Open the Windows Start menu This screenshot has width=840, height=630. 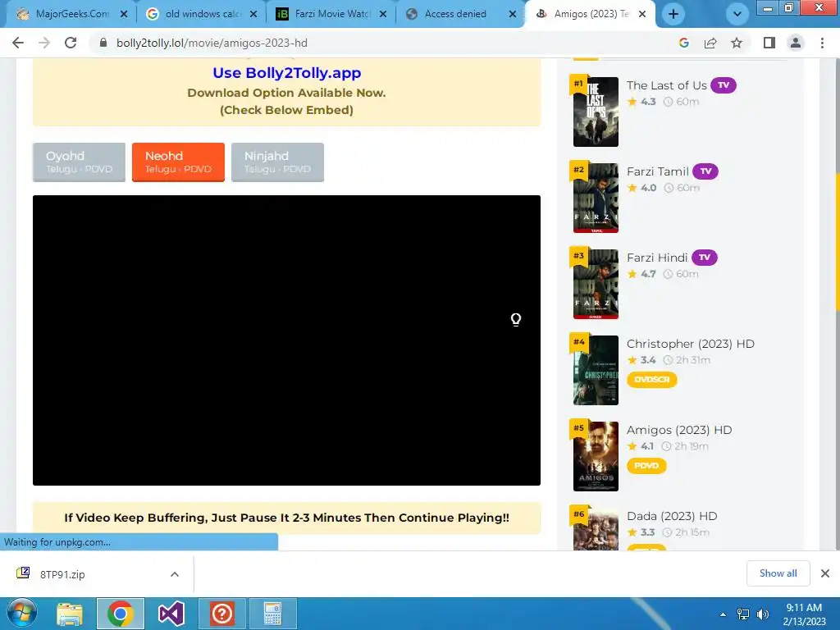coord(21,614)
